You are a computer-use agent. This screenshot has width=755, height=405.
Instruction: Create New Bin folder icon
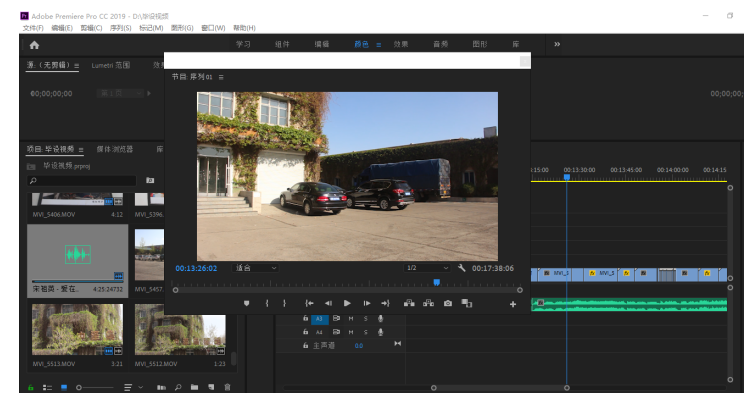[194, 387]
